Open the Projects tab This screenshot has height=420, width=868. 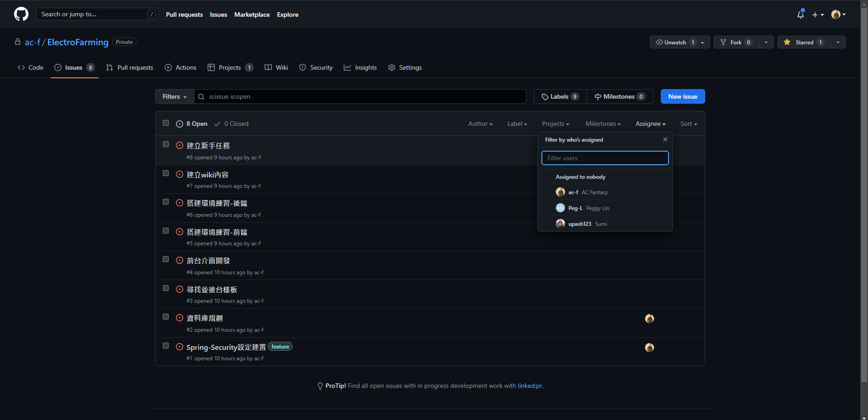pyautogui.click(x=230, y=67)
